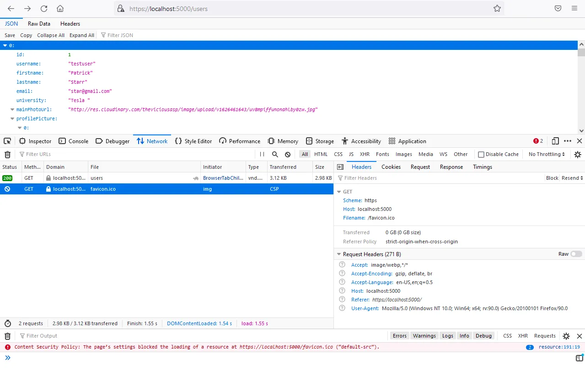Go back with the browser back arrow
The width and height of the screenshot is (585, 392).
[x=11, y=9]
